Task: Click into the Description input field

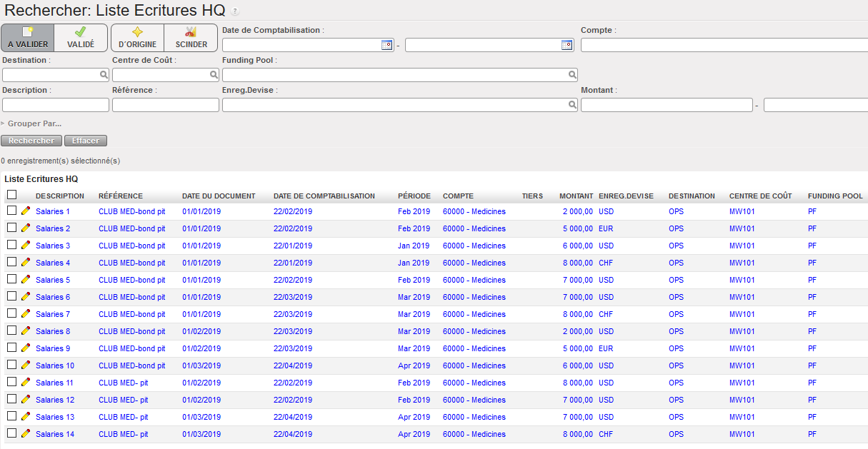Action: point(56,105)
